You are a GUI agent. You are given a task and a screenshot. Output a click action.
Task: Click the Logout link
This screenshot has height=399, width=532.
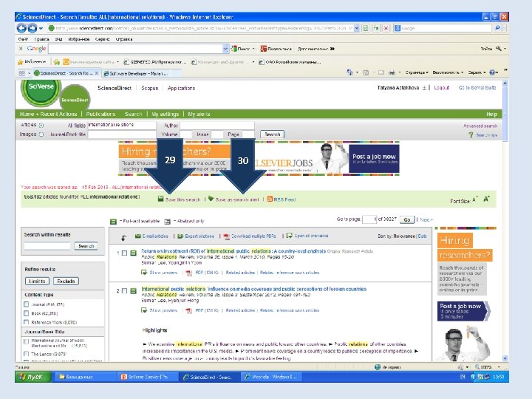coord(441,87)
